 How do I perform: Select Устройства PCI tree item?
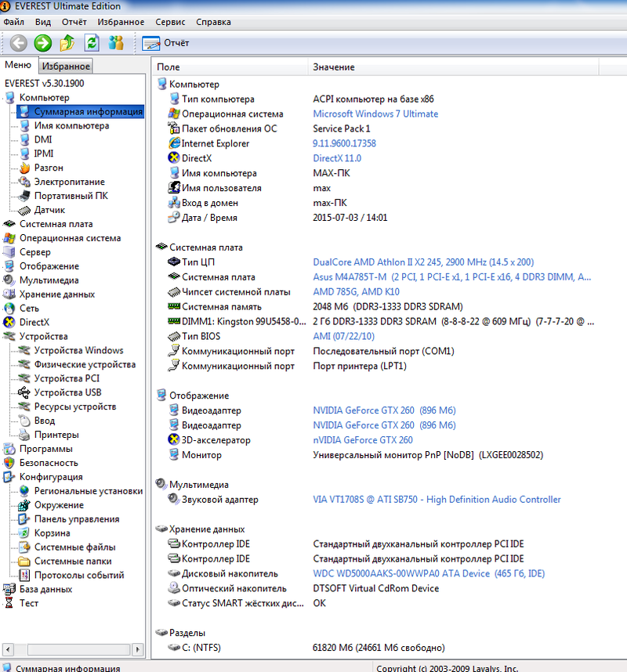click(67, 378)
